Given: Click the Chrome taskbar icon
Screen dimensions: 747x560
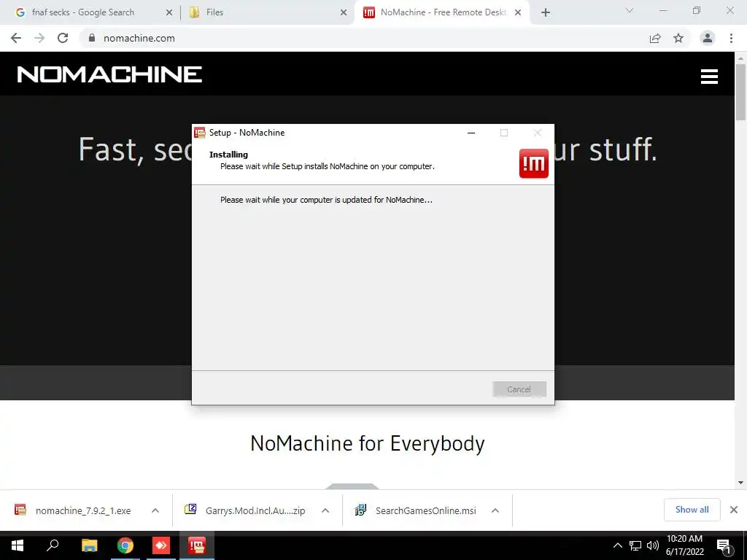Looking at the screenshot, I should pyautogui.click(x=125, y=545).
